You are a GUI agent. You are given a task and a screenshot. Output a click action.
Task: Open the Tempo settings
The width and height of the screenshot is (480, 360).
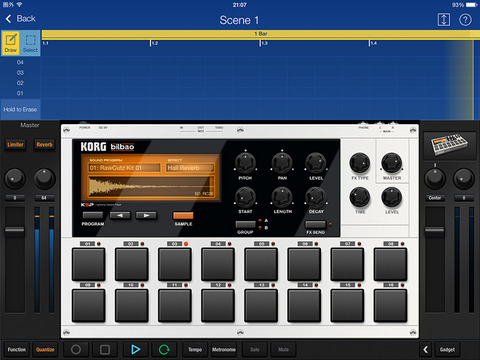(195, 349)
